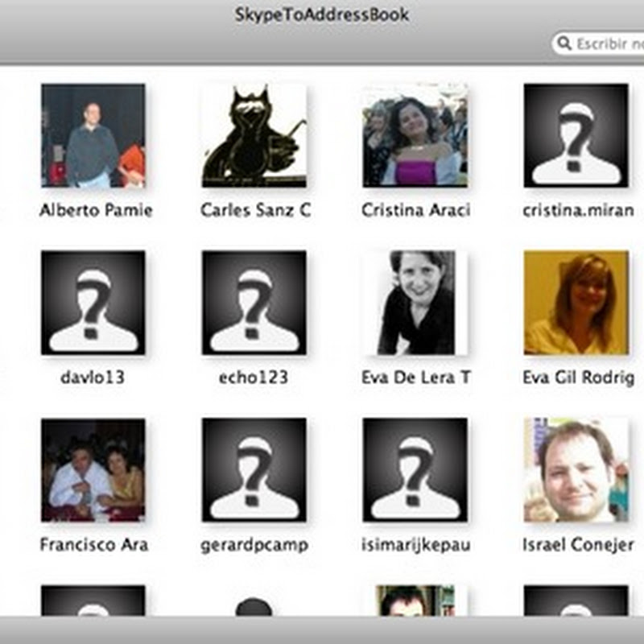This screenshot has height=644, width=644.
Task: Select Eva De Lera T photo
Action: pos(415,303)
